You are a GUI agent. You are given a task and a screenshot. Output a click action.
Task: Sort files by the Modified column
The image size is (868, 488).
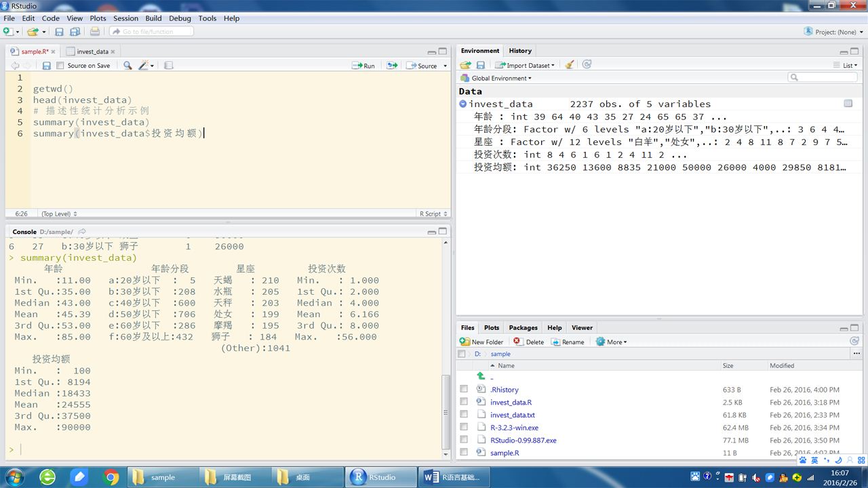782,365
